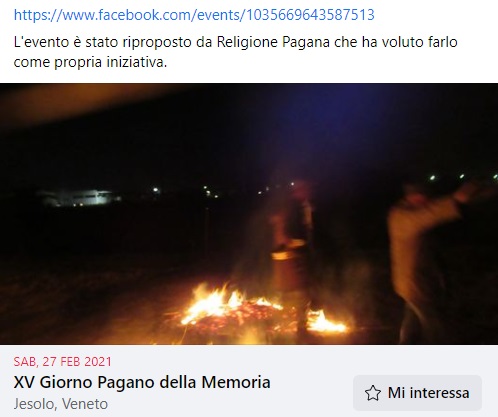
Task: Click the words come propria iniziativa
Action: point(90,62)
